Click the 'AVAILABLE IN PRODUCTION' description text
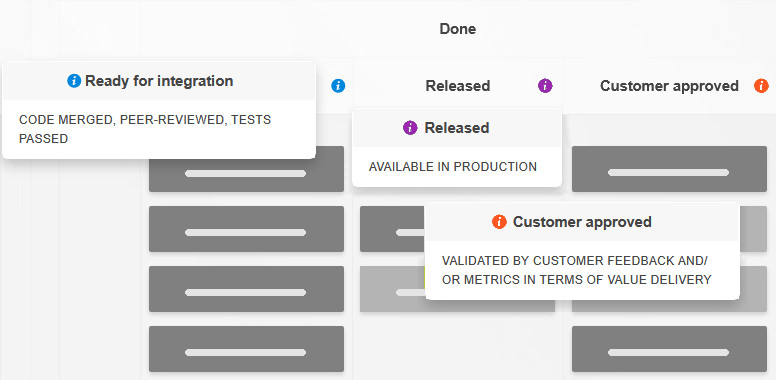This screenshot has width=776, height=380. 453,167
